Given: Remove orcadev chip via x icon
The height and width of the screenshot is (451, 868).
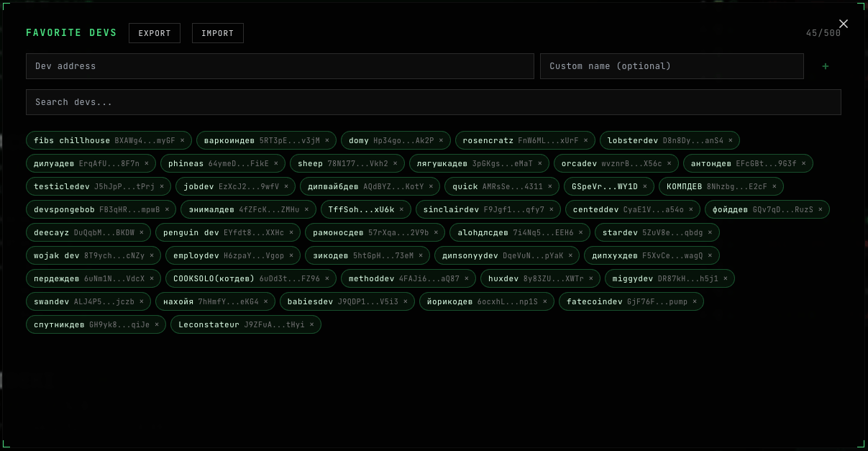Looking at the screenshot, I should (670, 163).
